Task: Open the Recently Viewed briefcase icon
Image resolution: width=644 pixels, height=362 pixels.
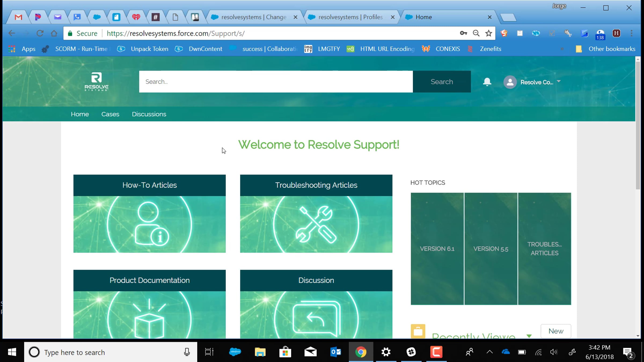Action: click(x=418, y=331)
